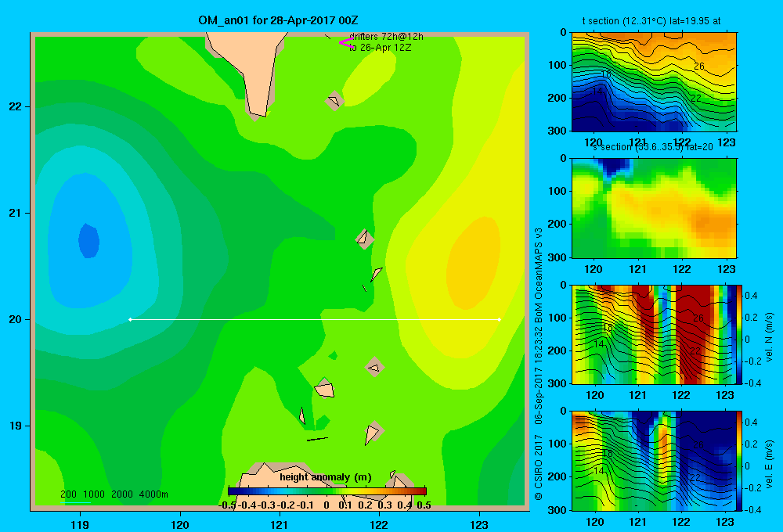
Task: Click the CSIRO BoM OceanMAPS copyright text
Action: 539,364
